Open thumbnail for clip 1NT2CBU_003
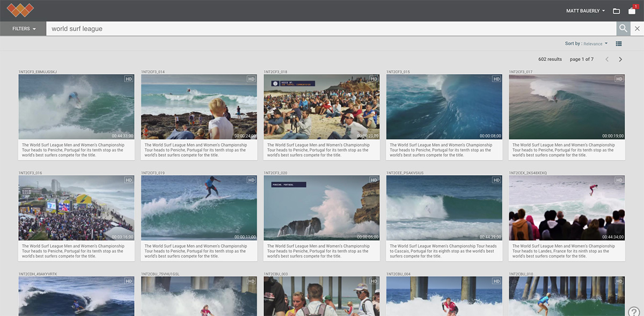The image size is (644, 316). (321, 296)
